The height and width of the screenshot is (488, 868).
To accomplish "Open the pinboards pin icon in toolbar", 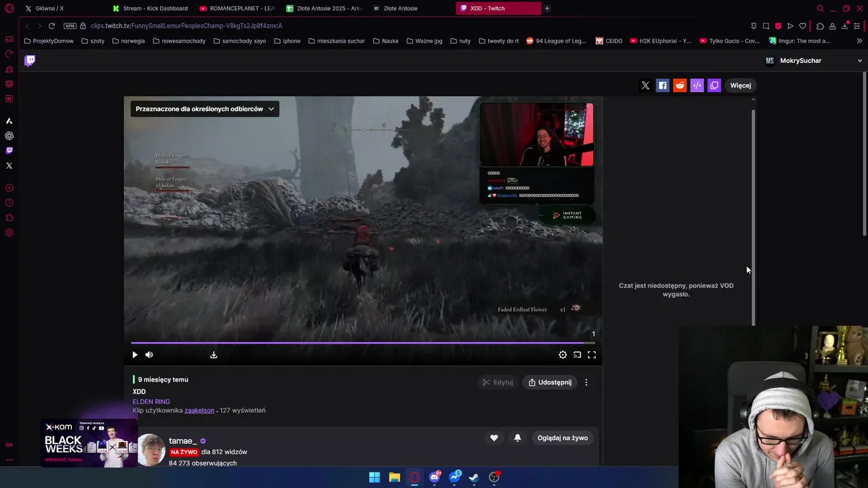I will pos(753,26).
